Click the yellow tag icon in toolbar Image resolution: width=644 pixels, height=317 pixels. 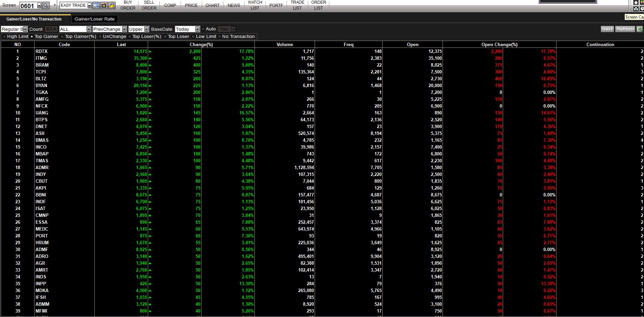pos(111,5)
